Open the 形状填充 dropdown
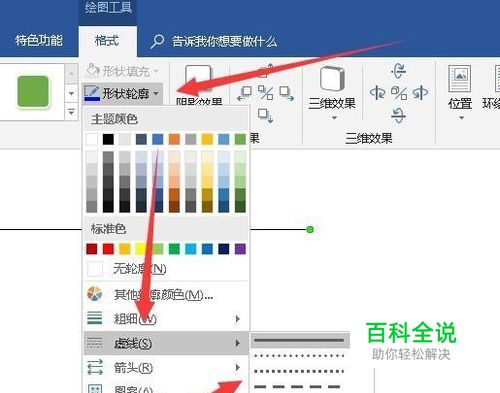Image resolution: width=500 pixels, height=393 pixels. (x=122, y=71)
